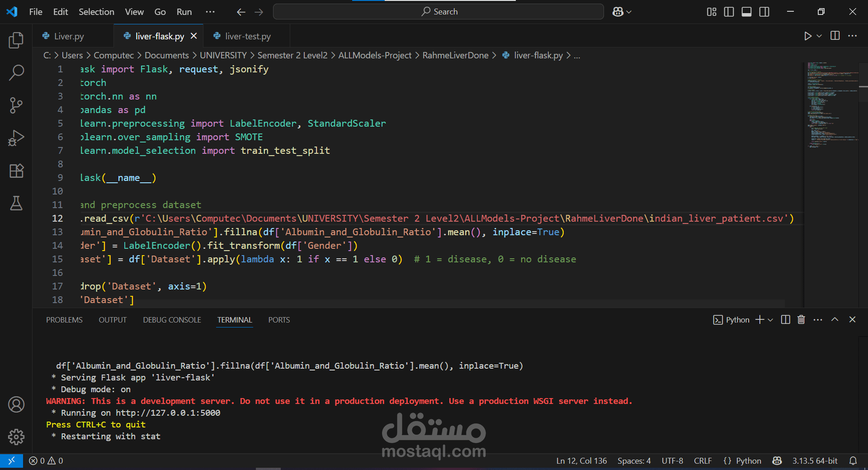
Task: Open the Manage gear settings
Action: pos(16,437)
